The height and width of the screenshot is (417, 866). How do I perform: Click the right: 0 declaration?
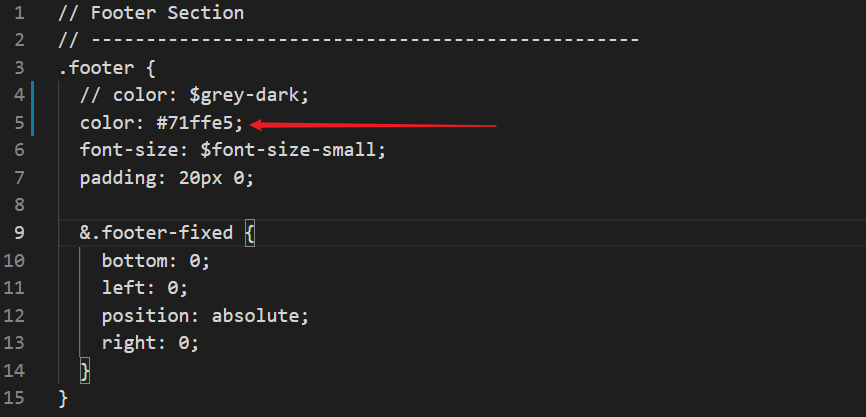tap(150, 343)
